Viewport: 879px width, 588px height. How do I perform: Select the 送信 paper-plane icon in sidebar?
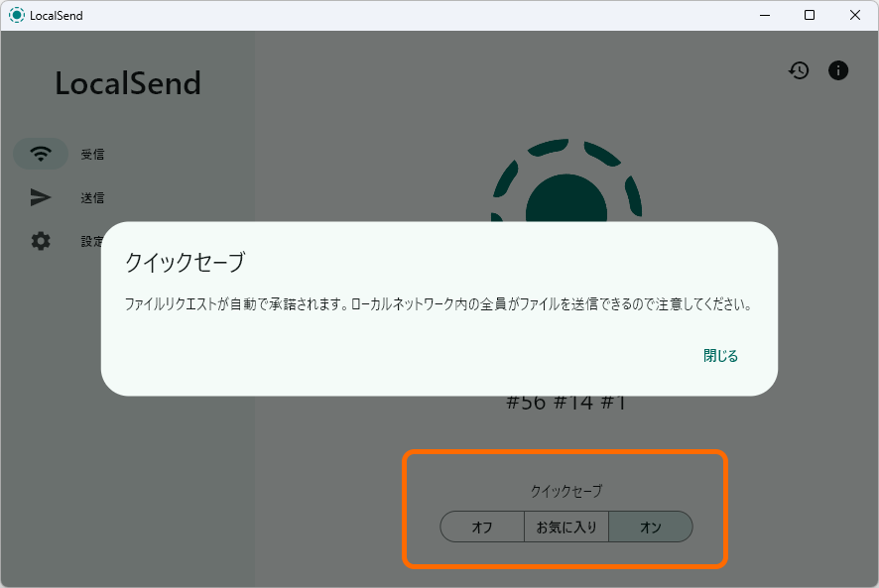click(41, 197)
